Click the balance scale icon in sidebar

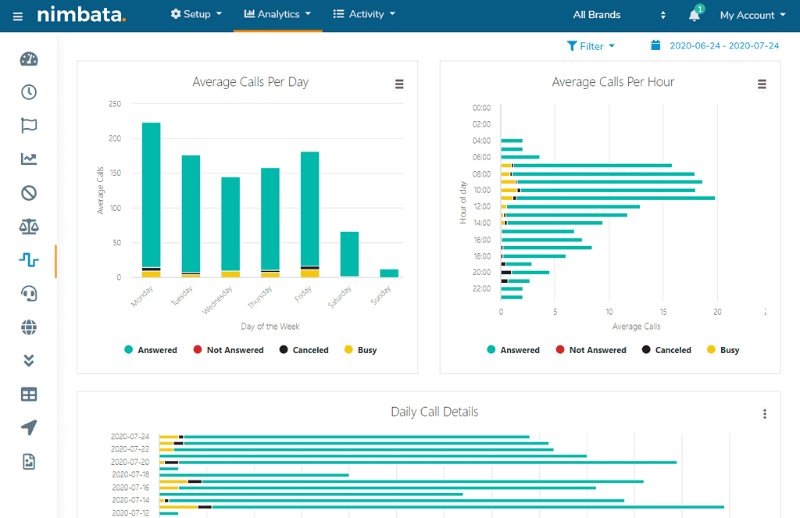click(x=29, y=227)
